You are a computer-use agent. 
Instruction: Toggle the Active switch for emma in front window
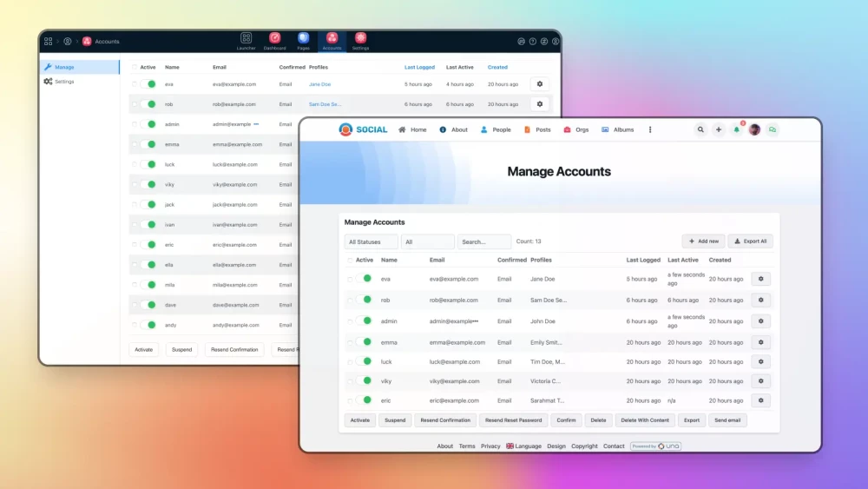(x=365, y=342)
